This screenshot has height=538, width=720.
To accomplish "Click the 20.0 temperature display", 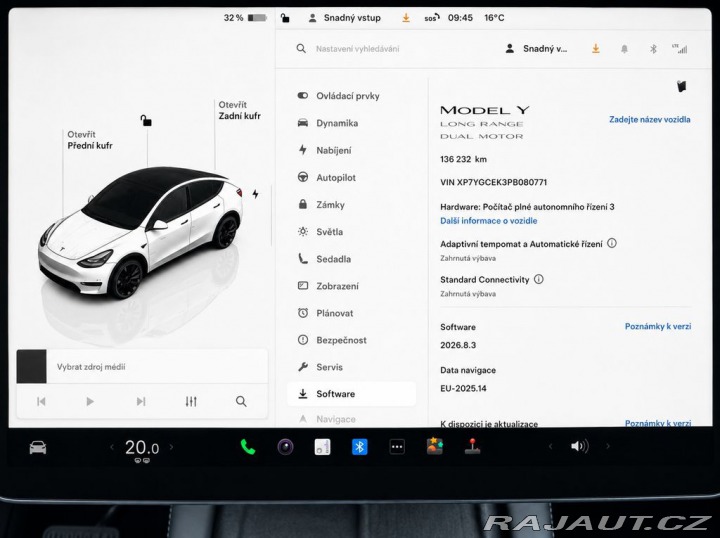I will 142,448.
